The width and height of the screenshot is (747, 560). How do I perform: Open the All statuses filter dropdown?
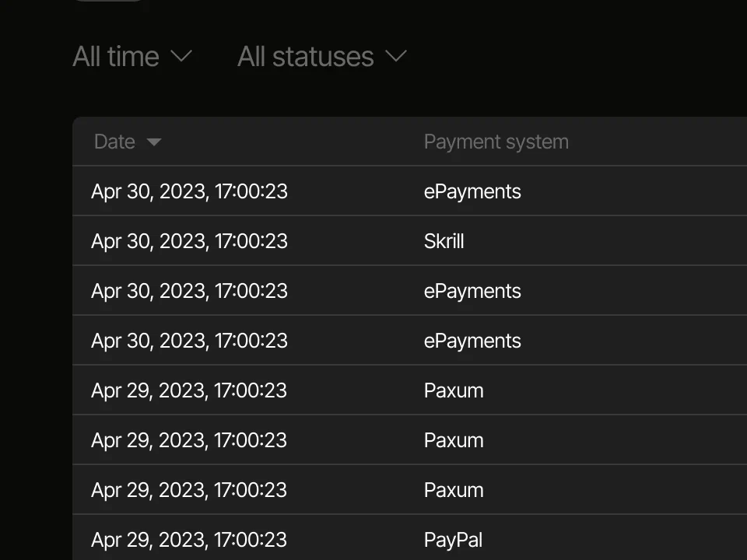click(306, 57)
